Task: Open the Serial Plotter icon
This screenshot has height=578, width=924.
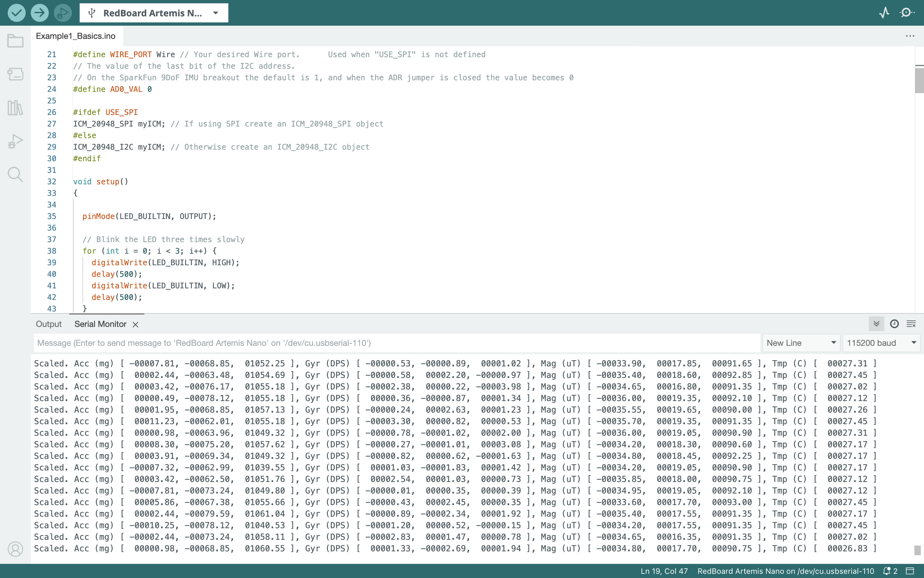Action: [884, 13]
